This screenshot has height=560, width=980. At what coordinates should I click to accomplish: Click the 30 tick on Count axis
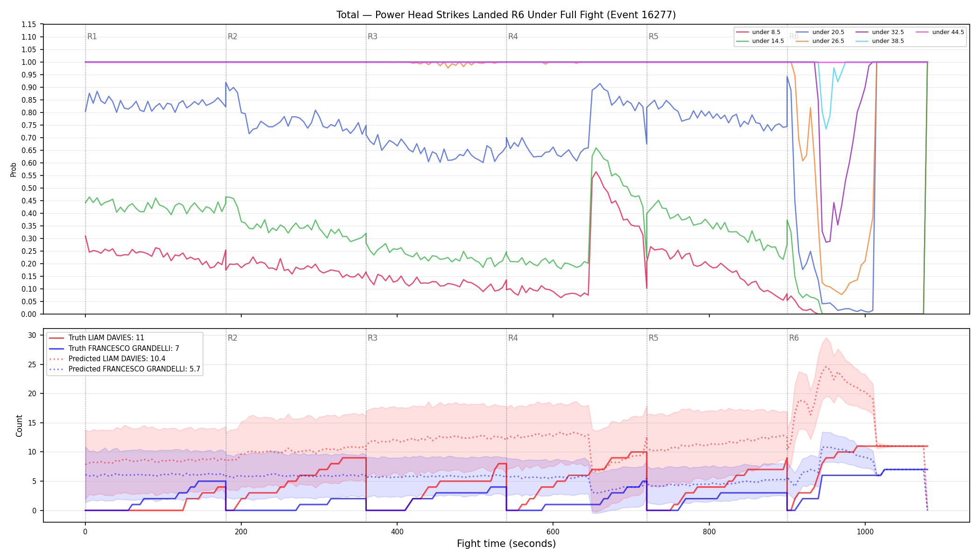pyautogui.click(x=32, y=335)
